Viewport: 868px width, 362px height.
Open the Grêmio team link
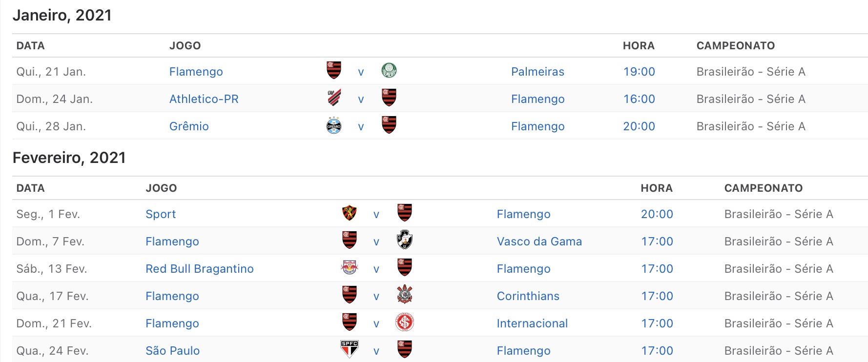[189, 126]
